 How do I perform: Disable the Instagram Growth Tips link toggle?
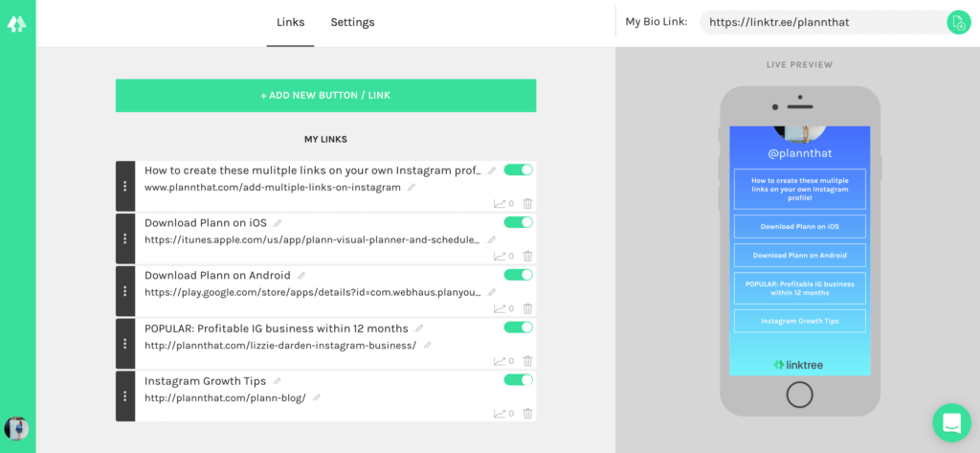(x=518, y=380)
